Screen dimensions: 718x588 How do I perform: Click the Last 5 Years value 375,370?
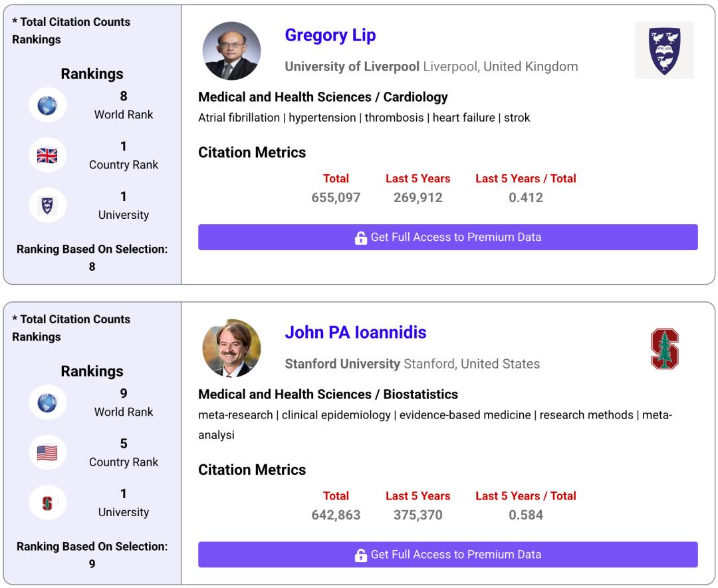pyautogui.click(x=418, y=515)
